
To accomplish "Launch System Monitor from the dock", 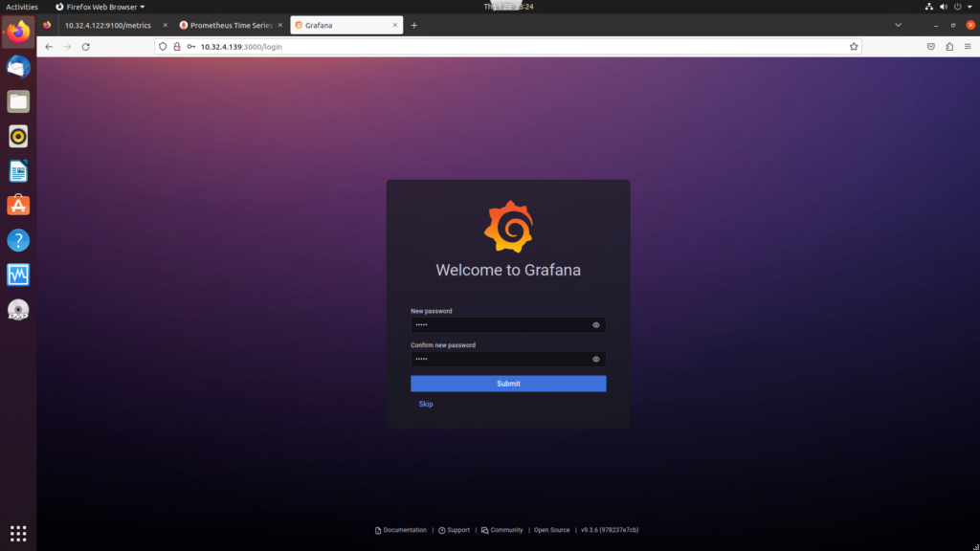I will pos(18,275).
